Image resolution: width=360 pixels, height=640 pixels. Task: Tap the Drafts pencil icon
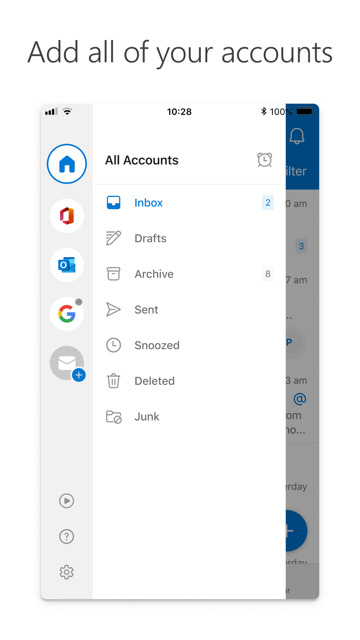[x=113, y=238]
